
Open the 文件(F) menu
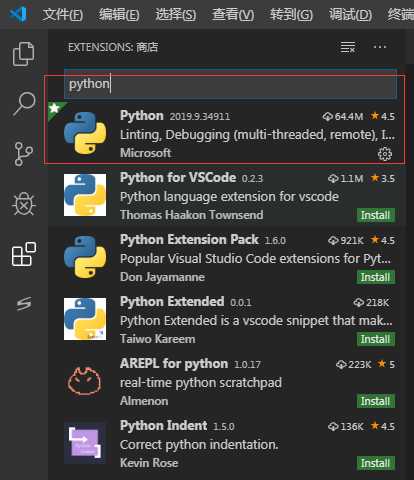63,15
